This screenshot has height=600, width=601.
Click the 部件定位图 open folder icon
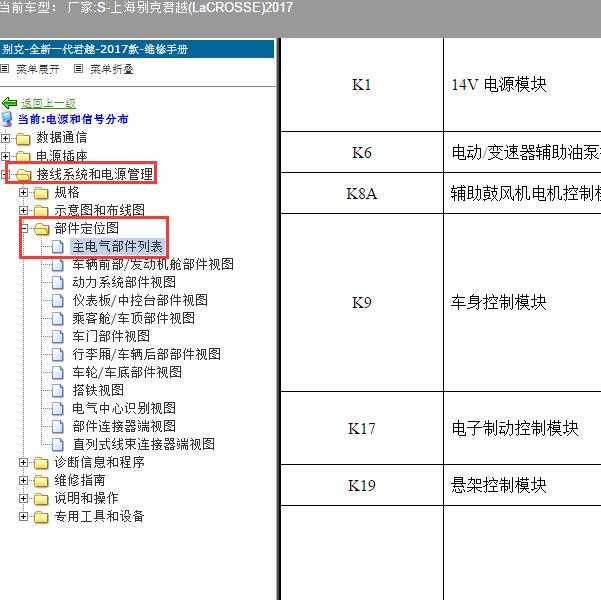(x=42, y=229)
